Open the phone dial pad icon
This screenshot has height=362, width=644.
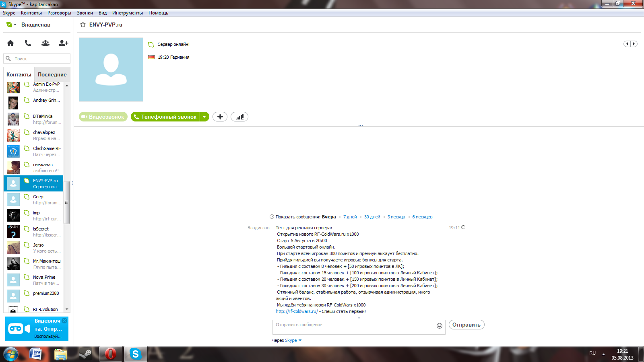click(28, 43)
